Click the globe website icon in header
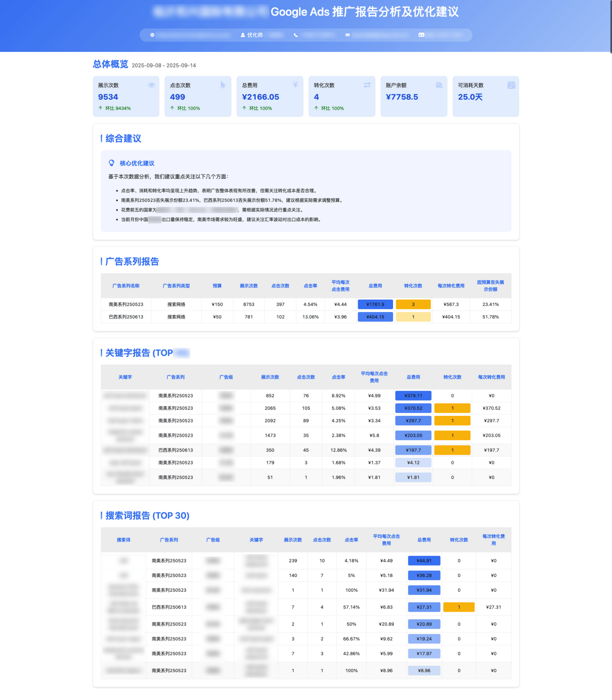The image size is (612, 700). coord(152,35)
